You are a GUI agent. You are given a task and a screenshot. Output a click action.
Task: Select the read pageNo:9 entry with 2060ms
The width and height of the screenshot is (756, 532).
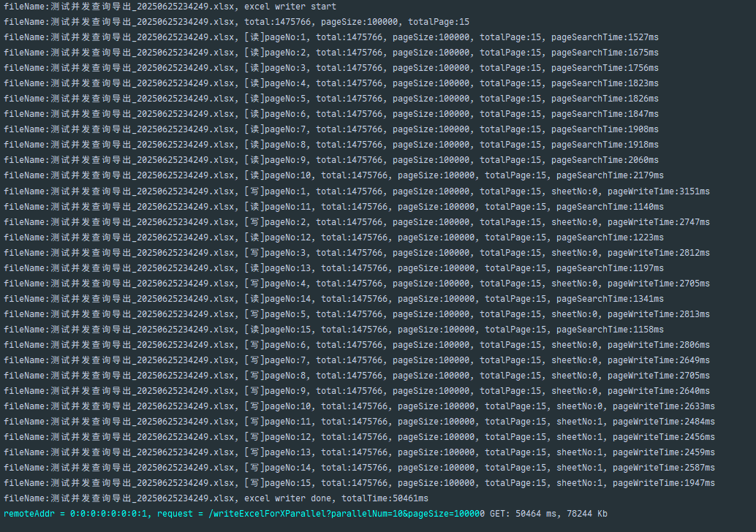point(330,160)
